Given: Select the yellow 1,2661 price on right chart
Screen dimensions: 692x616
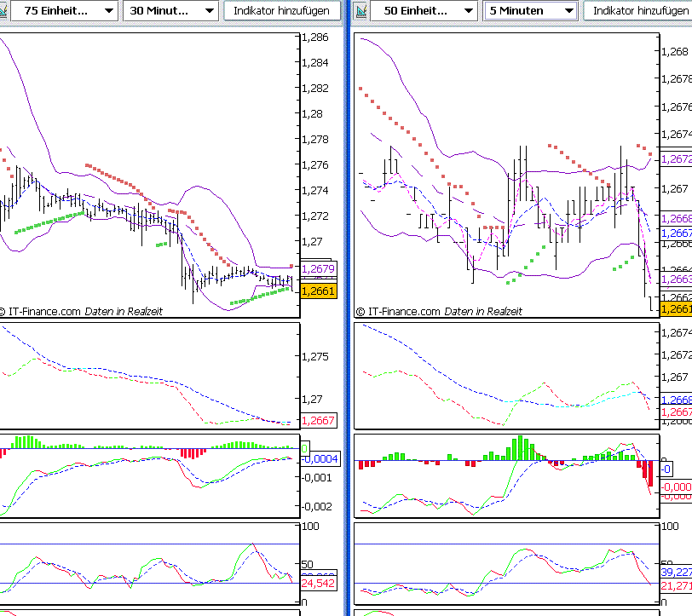Looking at the screenshot, I should 676,308.
